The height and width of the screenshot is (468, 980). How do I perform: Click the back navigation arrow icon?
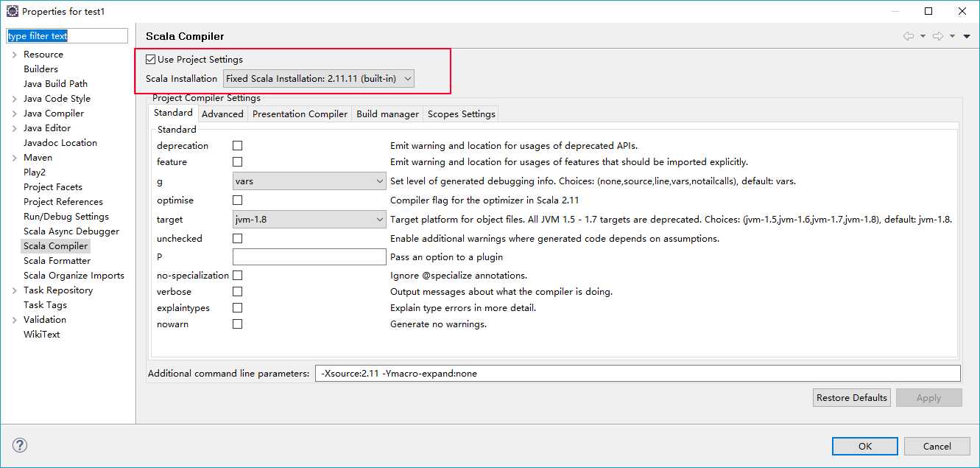[909, 36]
